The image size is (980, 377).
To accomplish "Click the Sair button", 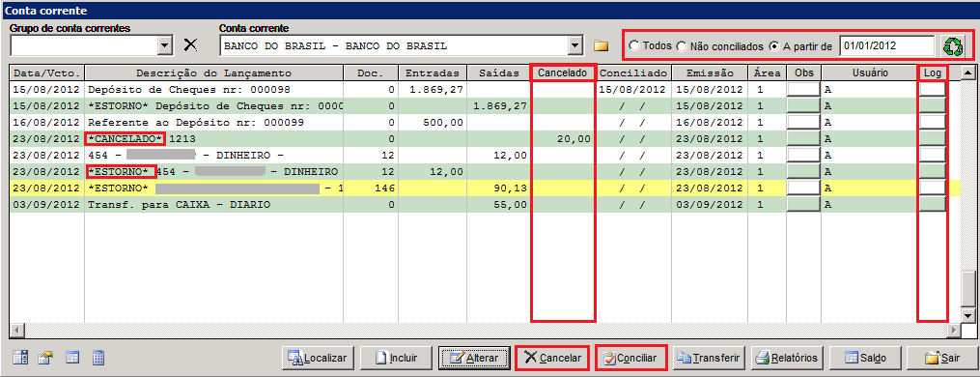I will tap(943, 359).
